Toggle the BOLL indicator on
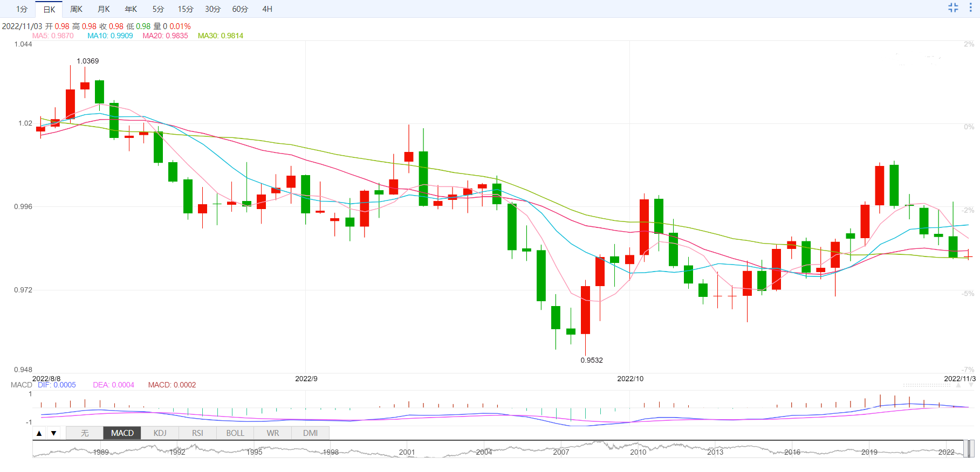Screen dimensions: 980x472 [x=235, y=433]
